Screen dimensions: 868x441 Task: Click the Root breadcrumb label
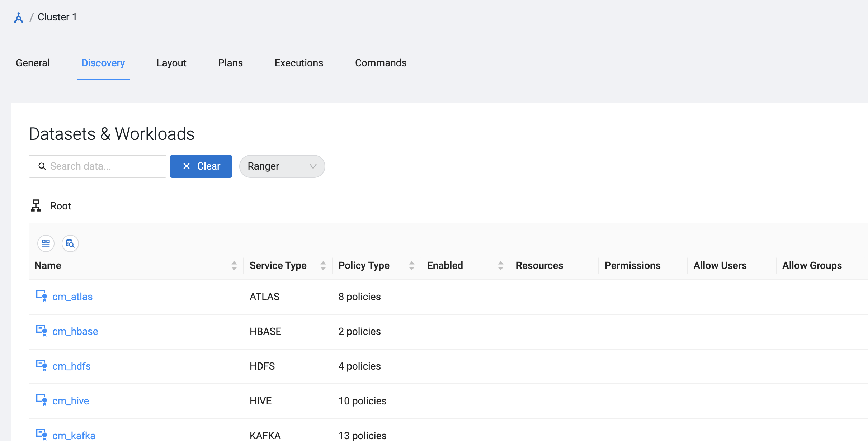(x=61, y=206)
